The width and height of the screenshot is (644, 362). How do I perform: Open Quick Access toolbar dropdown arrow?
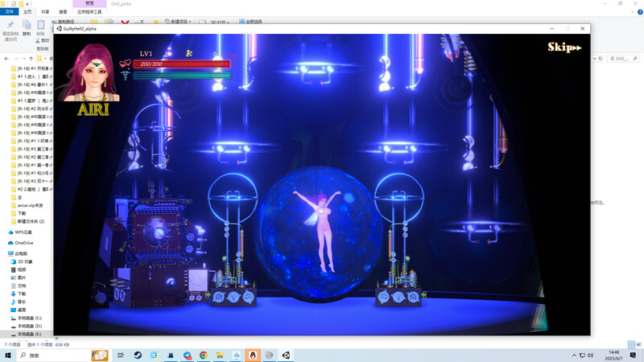click(x=27, y=4)
